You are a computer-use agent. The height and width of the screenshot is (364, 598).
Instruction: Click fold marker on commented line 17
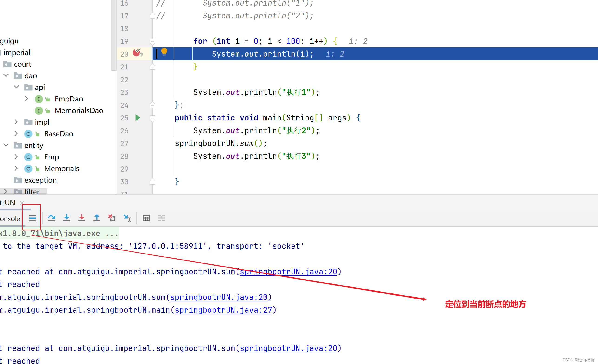152,16
